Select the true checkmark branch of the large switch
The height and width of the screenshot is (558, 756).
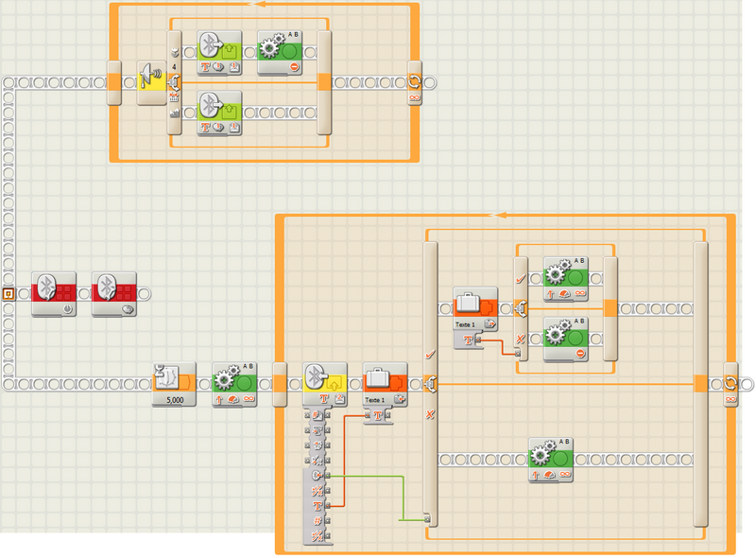coord(430,353)
